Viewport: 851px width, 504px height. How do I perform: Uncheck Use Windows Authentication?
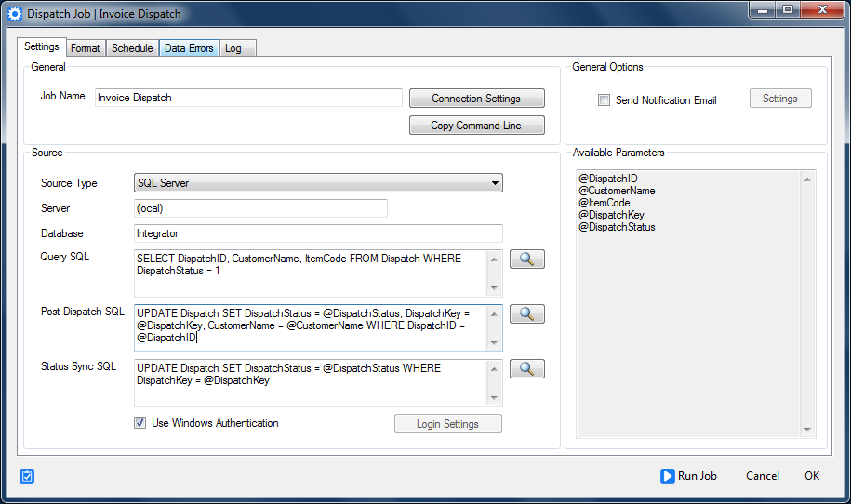point(140,423)
